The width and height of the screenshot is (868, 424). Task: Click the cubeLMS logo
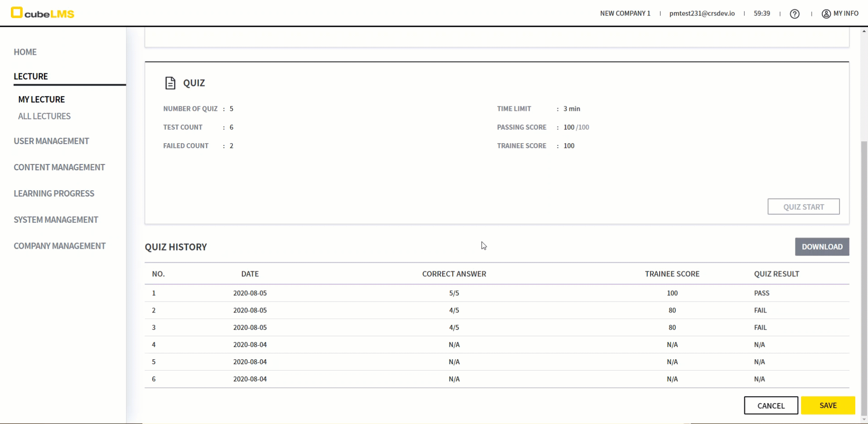[x=43, y=13]
